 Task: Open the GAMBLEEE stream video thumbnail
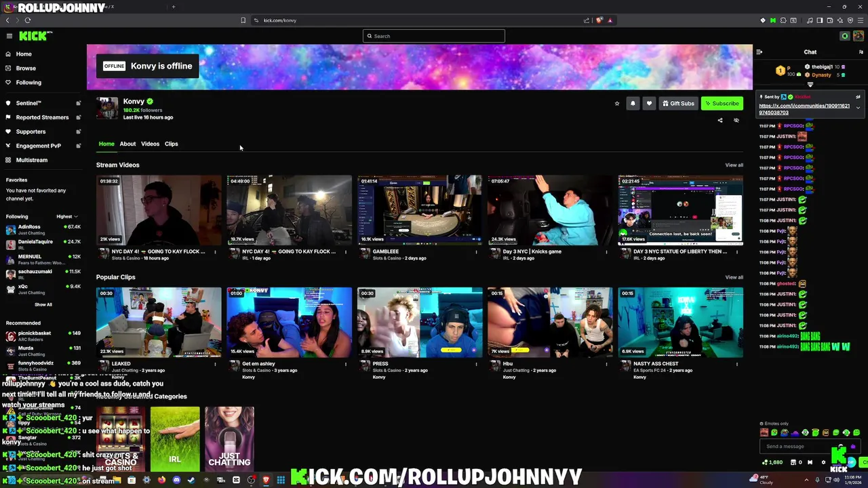[x=420, y=210]
